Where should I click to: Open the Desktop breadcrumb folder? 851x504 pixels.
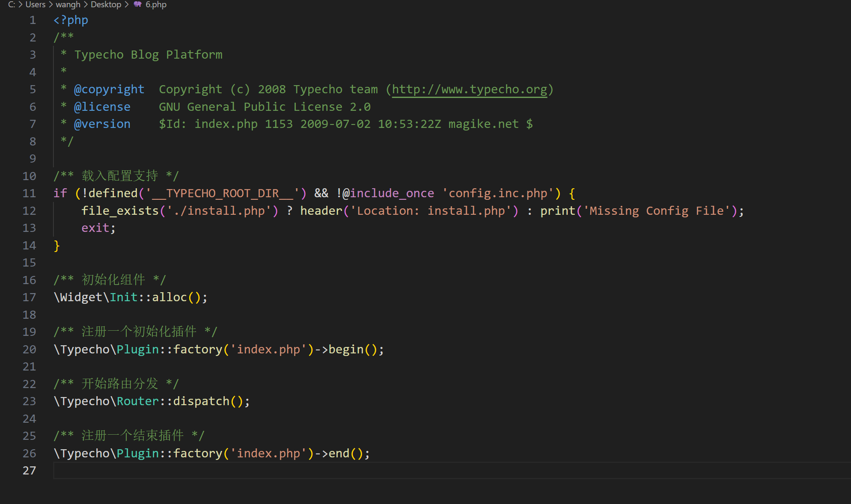coord(106,4)
